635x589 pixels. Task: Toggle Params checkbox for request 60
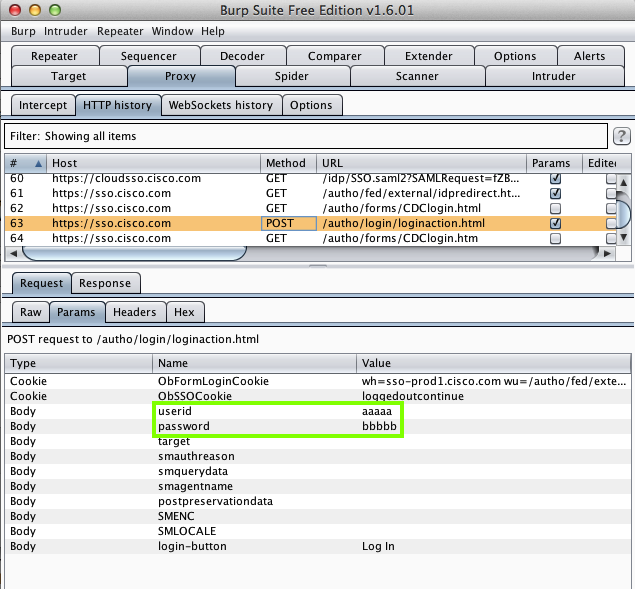pyautogui.click(x=556, y=178)
